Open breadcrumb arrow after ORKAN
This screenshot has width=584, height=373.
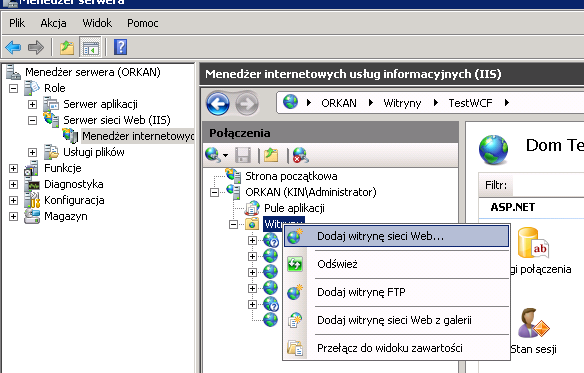(x=371, y=102)
